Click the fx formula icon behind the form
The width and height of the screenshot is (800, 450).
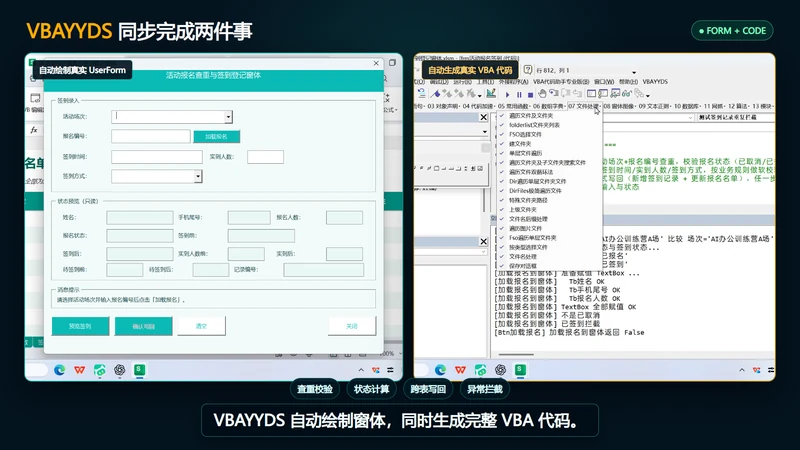point(34,130)
